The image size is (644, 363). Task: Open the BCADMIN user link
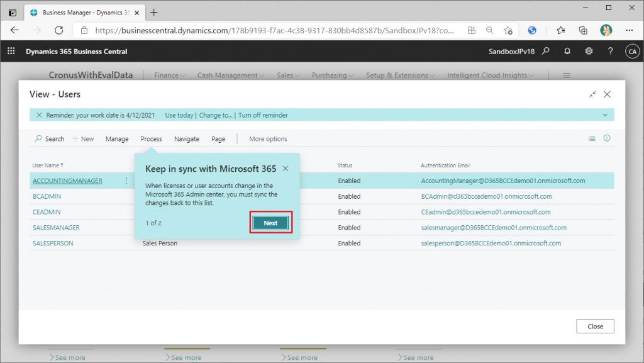tap(47, 196)
